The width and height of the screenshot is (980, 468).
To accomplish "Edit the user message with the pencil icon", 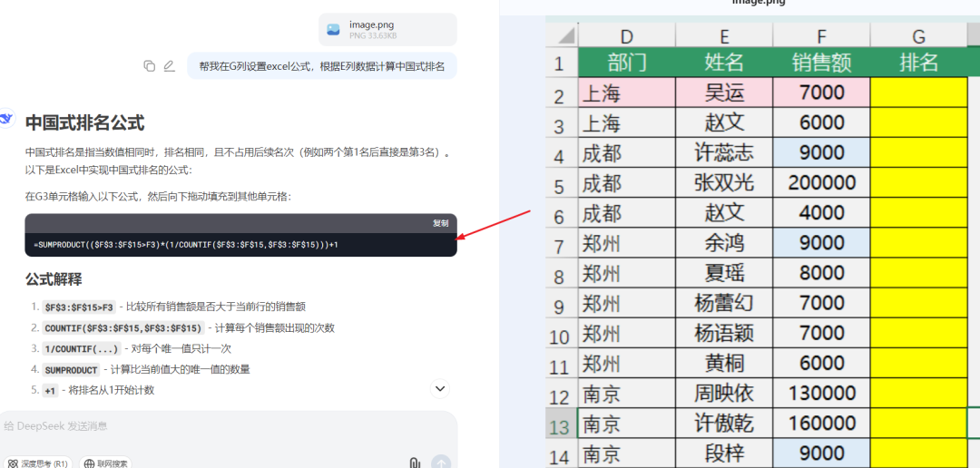I will coord(170,65).
